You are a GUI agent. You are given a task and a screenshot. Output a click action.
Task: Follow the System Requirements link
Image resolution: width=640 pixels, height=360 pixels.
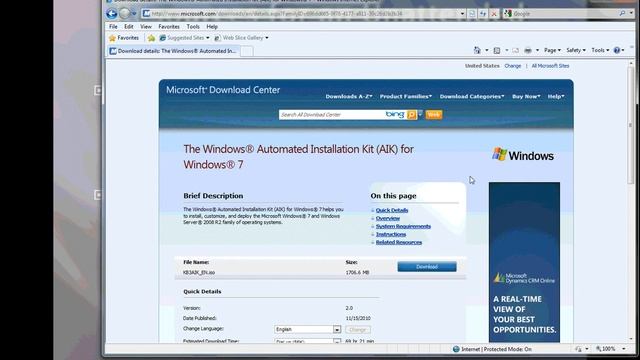[x=403, y=226]
